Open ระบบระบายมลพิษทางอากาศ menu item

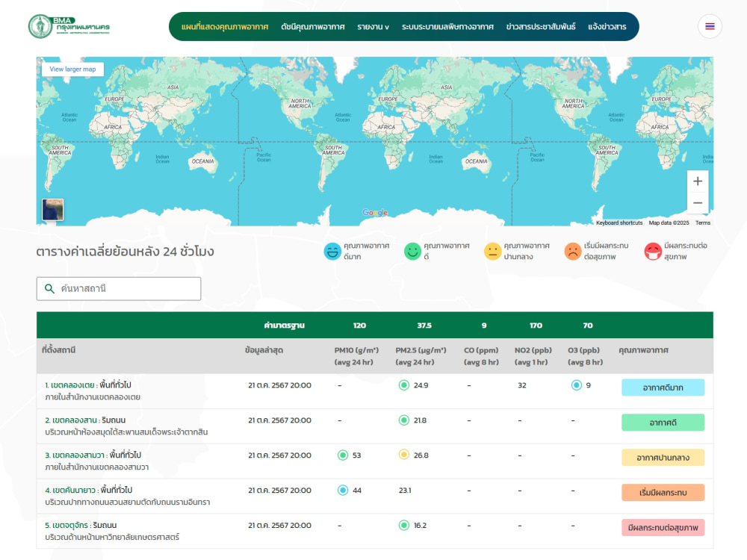pyautogui.click(x=447, y=27)
